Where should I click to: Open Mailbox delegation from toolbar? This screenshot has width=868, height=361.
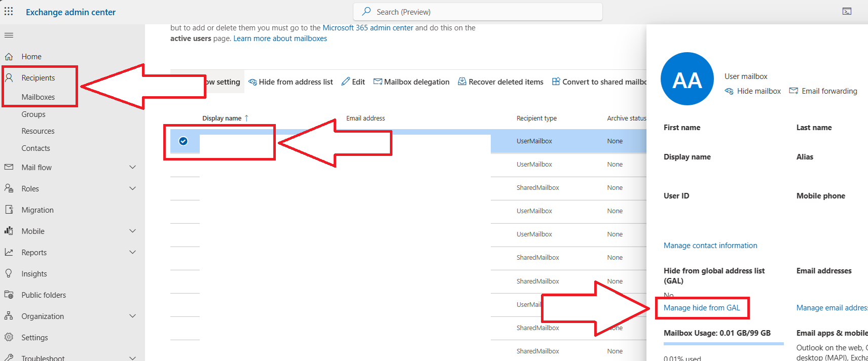tap(411, 82)
